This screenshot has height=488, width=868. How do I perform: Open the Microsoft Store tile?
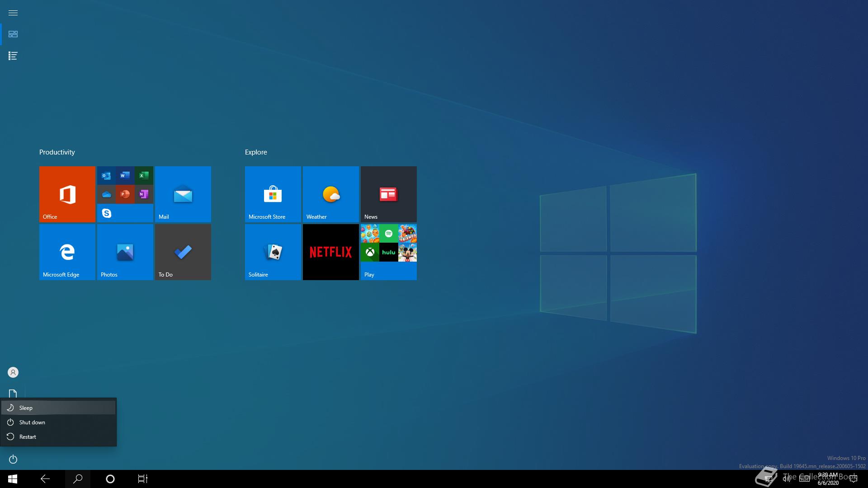pyautogui.click(x=273, y=194)
